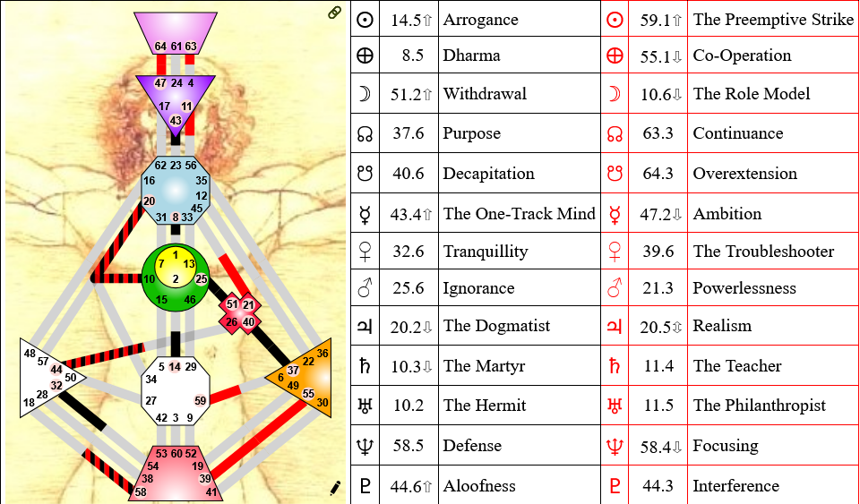Image resolution: width=860 pixels, height=504 pixels.
Task: Click the red Mars symbol beside Powerlessness
Action: point(615,288)
